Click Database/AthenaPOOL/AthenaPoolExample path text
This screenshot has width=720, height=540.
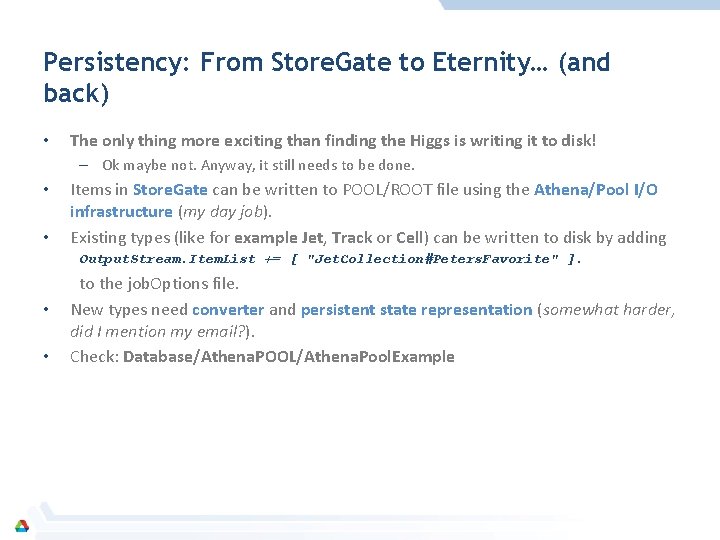click(289, 357)
